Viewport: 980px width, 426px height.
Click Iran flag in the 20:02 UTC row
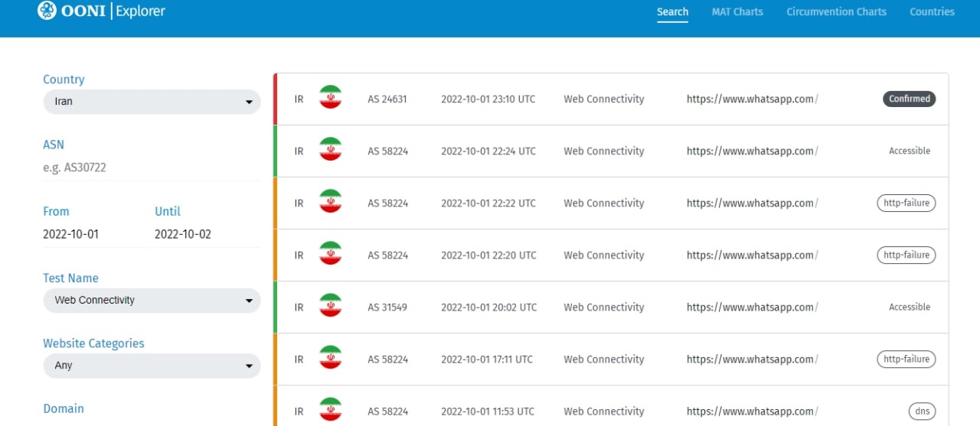pos(330,307)
